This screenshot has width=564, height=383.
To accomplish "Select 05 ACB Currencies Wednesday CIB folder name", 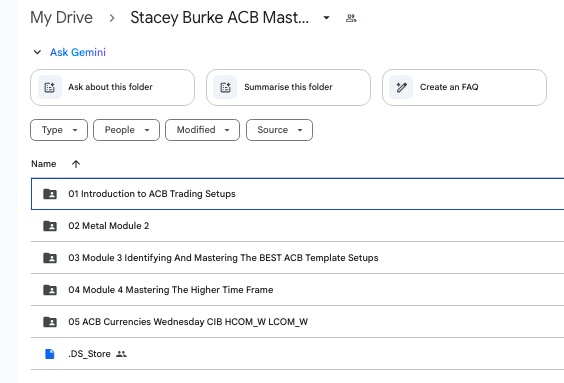I will tap(188, 322).
